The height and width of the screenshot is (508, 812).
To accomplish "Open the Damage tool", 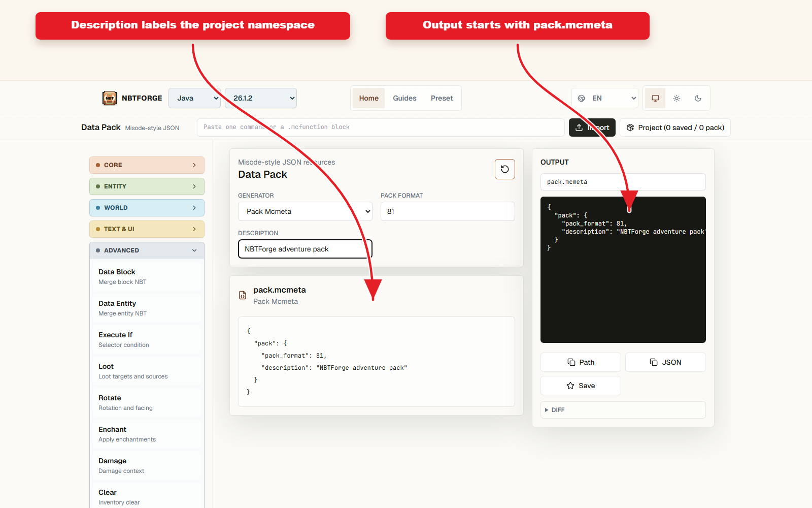I will (x=147, y=465).
